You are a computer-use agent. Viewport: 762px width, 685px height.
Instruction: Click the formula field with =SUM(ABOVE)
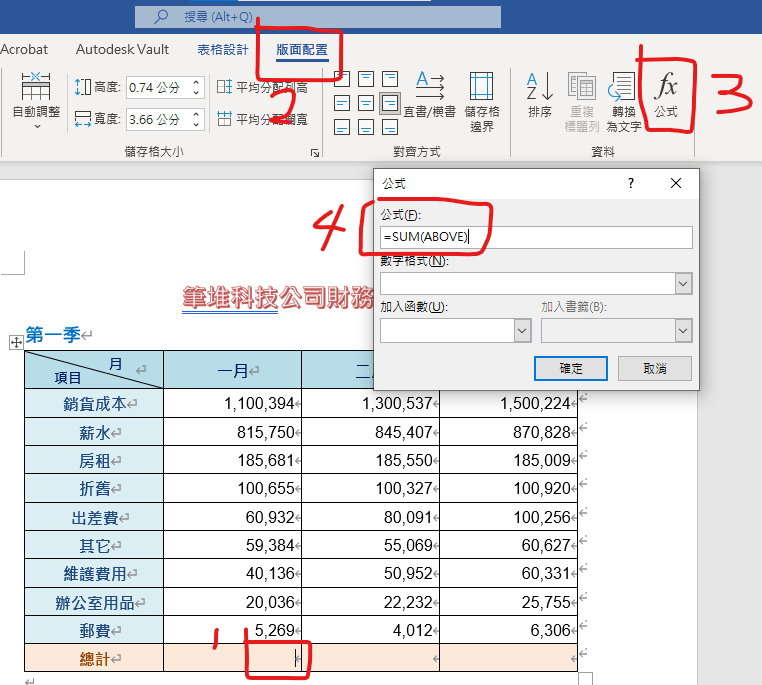(536, 237)
